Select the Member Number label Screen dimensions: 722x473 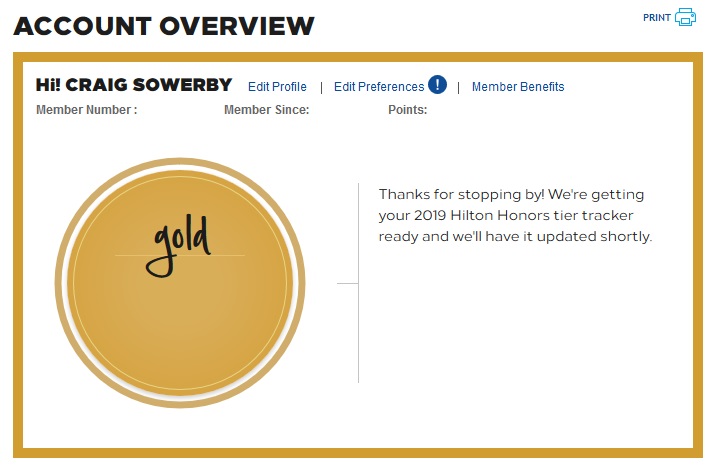click(86, 110)
